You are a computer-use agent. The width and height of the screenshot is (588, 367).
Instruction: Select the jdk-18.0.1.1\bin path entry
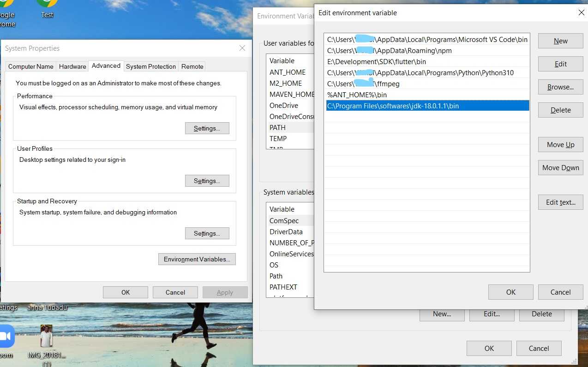[x=427, y=106]
